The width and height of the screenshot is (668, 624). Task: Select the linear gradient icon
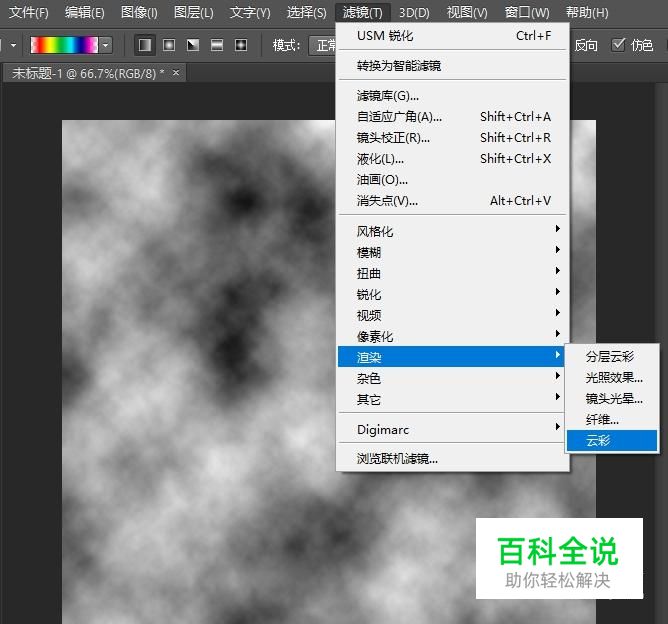click(145, 45)
